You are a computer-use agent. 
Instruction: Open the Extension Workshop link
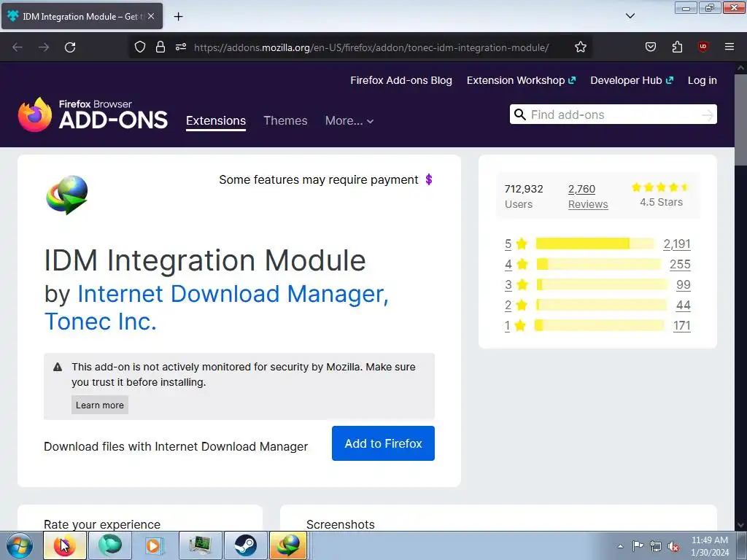pos(521,80)
